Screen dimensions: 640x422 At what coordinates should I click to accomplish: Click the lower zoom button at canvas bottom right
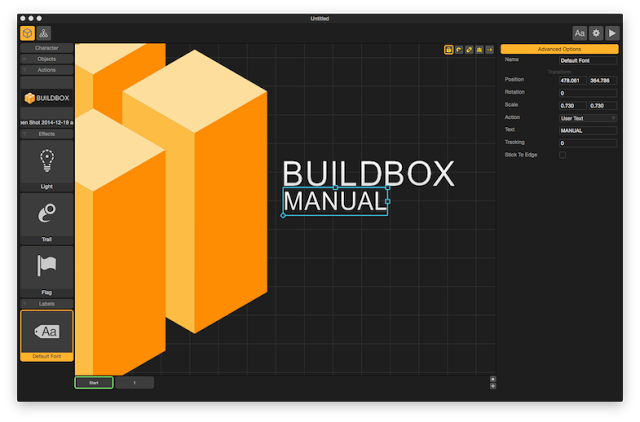tap(493, 386)
